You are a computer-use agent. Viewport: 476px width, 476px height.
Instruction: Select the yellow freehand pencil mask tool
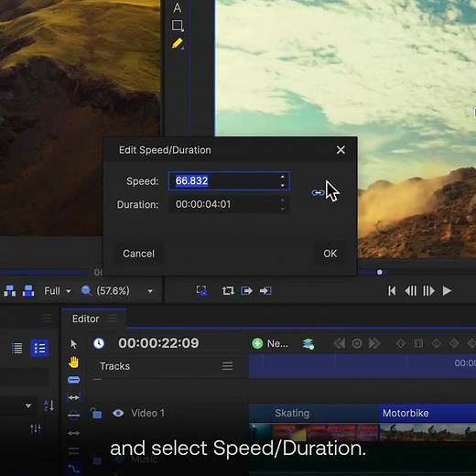click(178, 44)
